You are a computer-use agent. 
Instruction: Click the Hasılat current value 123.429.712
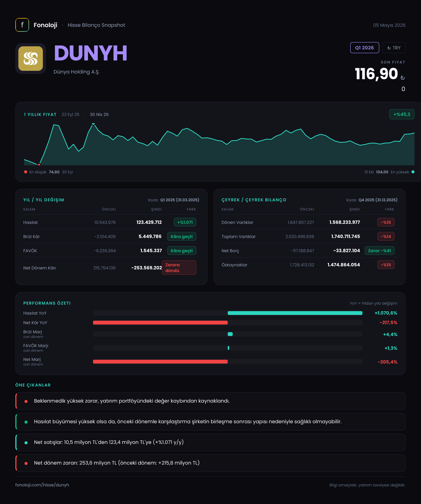click(149, 222)
